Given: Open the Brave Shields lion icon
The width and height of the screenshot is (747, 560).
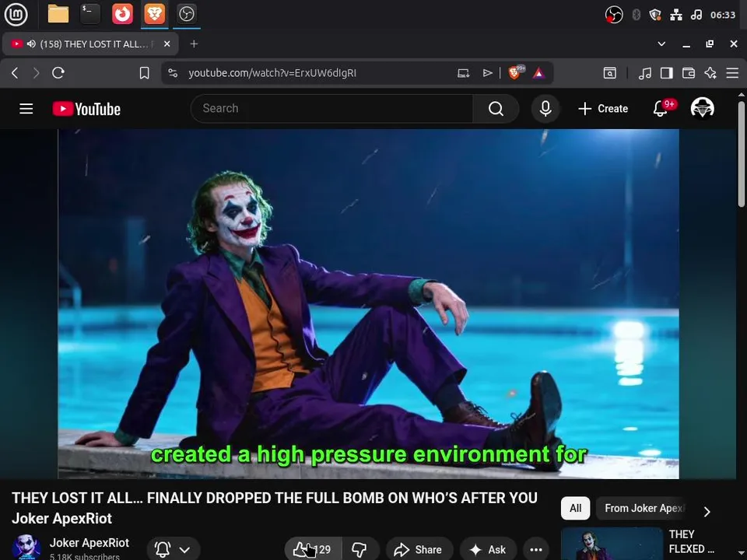Looking at the screenshot, I should pos(515,72).
